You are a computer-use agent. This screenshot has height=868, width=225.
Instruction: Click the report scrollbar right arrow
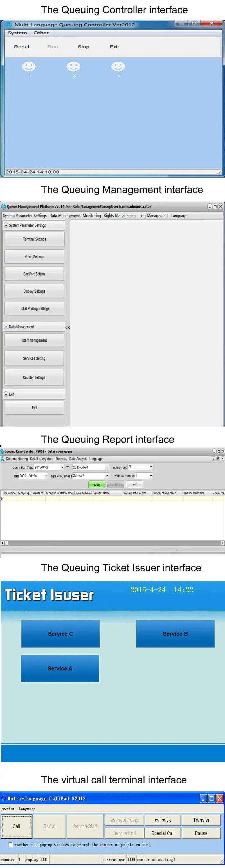tap(223, 543)
